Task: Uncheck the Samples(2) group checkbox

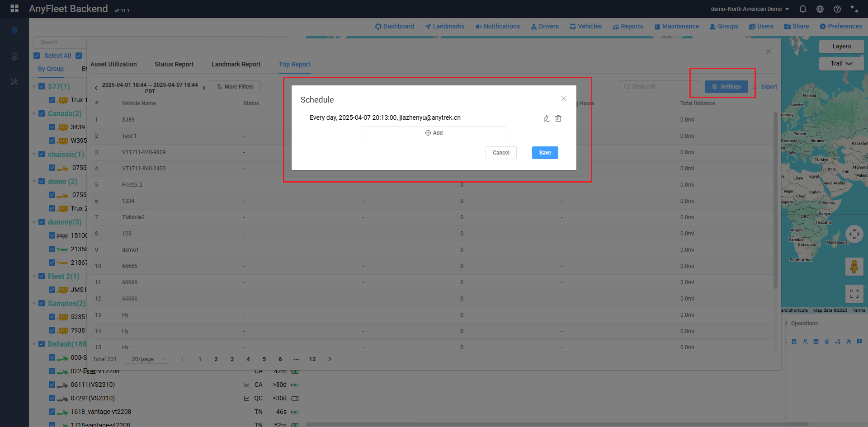Action: click(42, 303)
